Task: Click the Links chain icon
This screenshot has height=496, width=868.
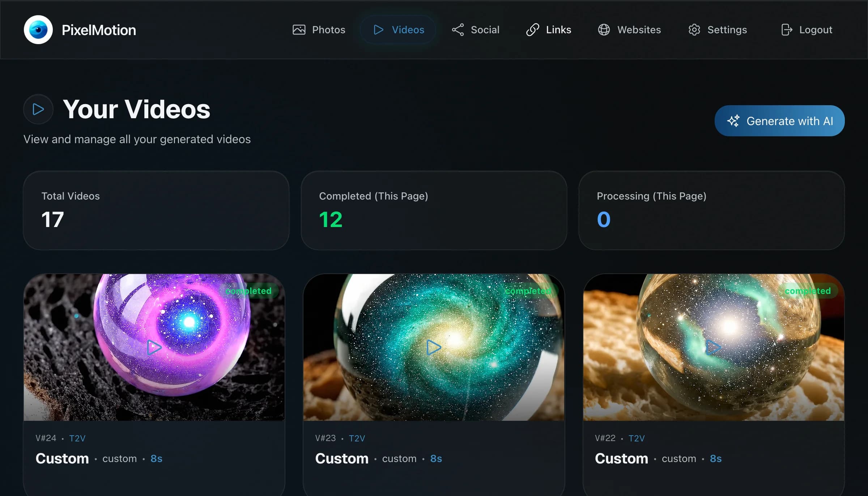Action: click(x=532, y=30)
